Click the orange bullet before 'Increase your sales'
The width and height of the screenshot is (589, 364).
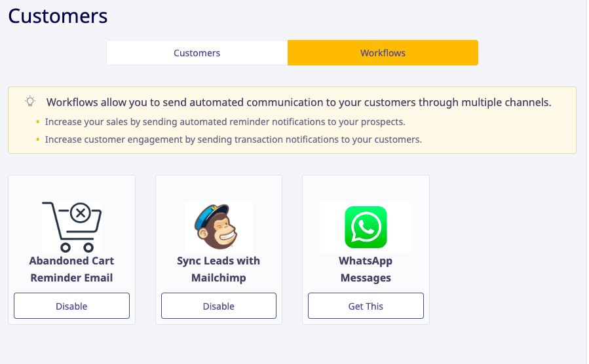tap(37, 122)
